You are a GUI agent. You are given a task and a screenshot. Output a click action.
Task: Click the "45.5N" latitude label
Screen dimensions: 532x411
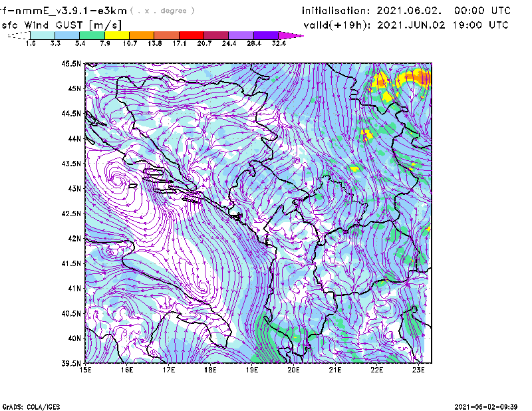[x=71, y=63]
